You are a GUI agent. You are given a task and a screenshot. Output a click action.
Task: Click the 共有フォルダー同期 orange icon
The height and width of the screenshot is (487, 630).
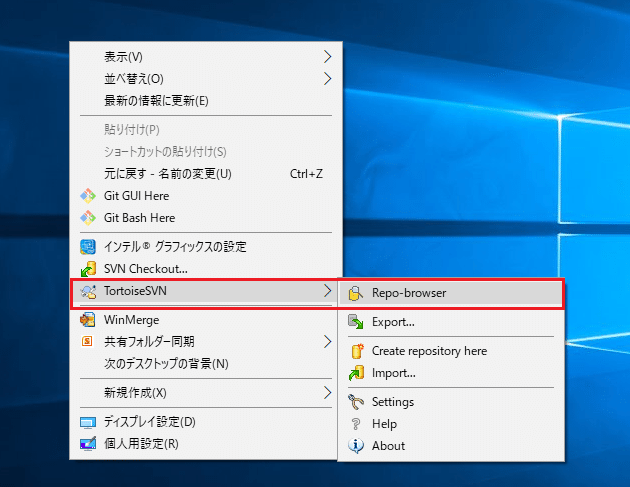[87, 342]
